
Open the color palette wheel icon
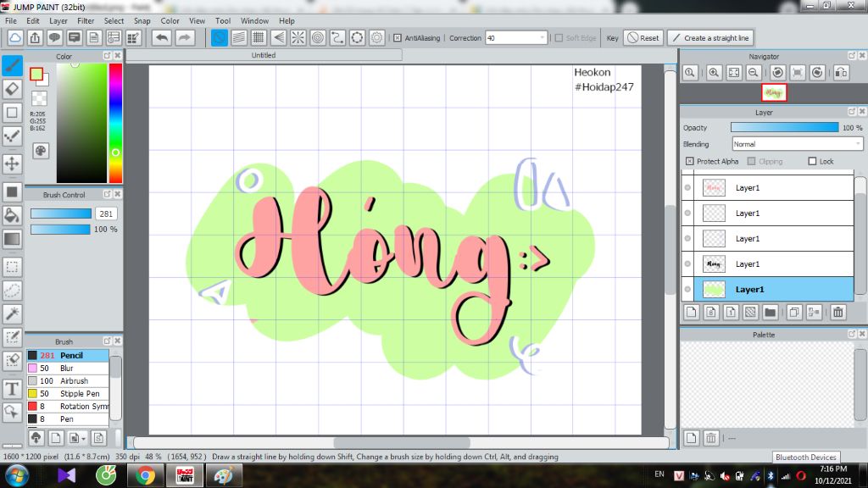(x=41, y=151)
